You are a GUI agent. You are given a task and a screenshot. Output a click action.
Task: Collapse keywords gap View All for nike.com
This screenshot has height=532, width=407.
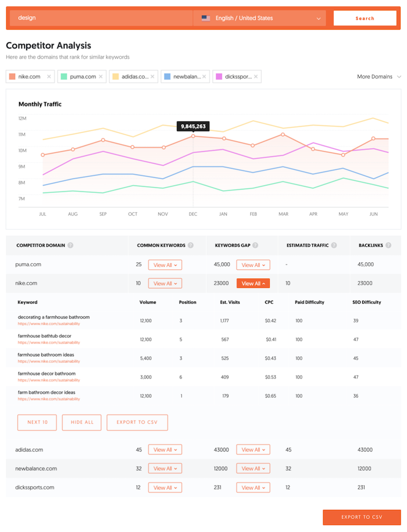tap(254, 283)
